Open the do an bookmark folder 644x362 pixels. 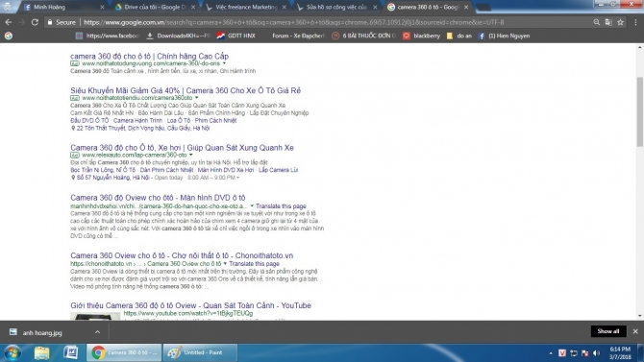click(x=459, y=36)
